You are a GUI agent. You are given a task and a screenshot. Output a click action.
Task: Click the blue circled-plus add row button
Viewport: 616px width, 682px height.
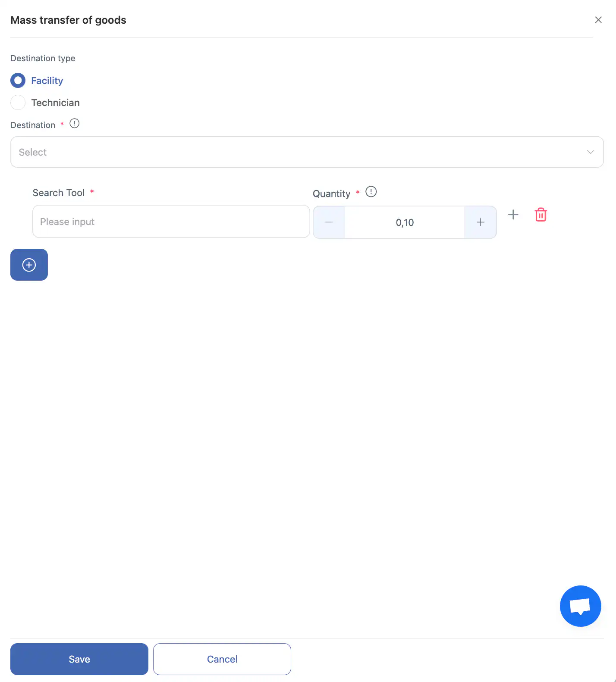pyautogui.click(x=29, y=265)
